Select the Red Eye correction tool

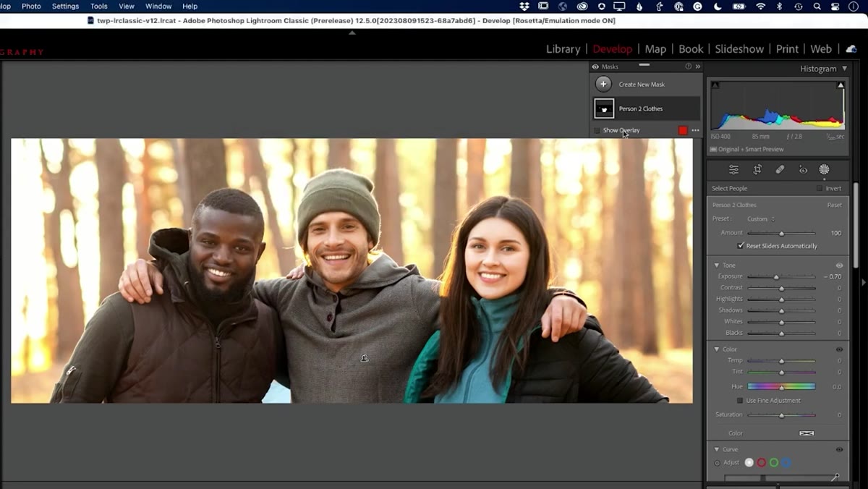(803, 170)
